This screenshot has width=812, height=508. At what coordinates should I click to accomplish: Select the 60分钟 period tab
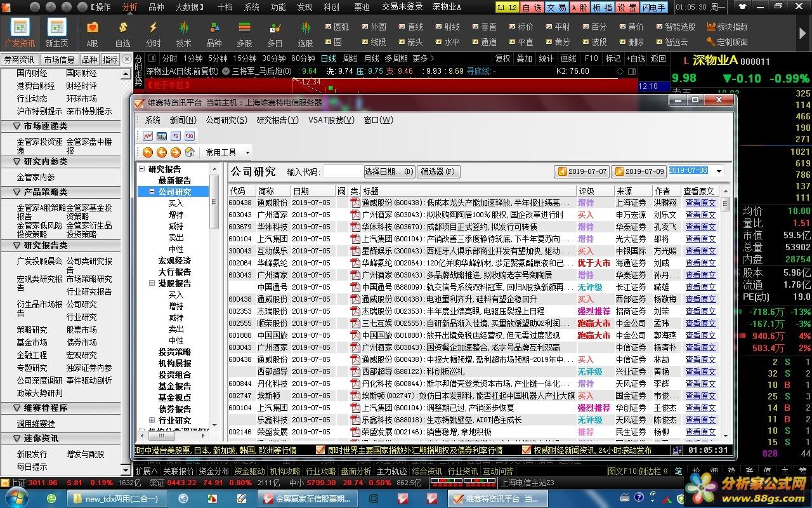click(304, 58)
